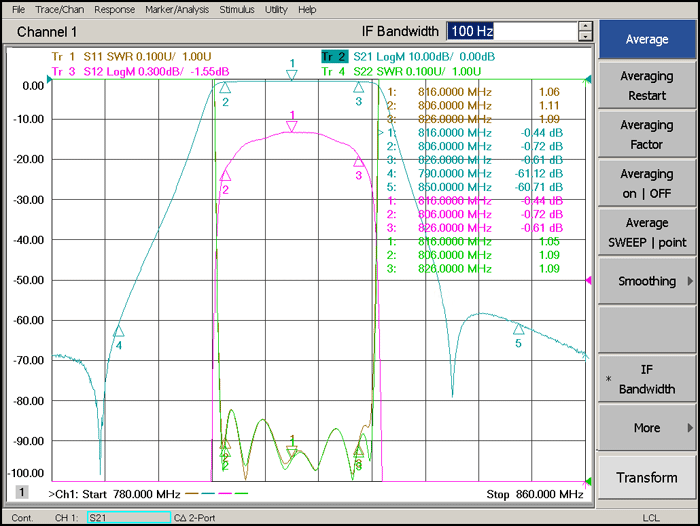The height and width of the screenshot is (526, 700).
Task: Click the window number 1 indicator box
Action: [x=22, y=492]
